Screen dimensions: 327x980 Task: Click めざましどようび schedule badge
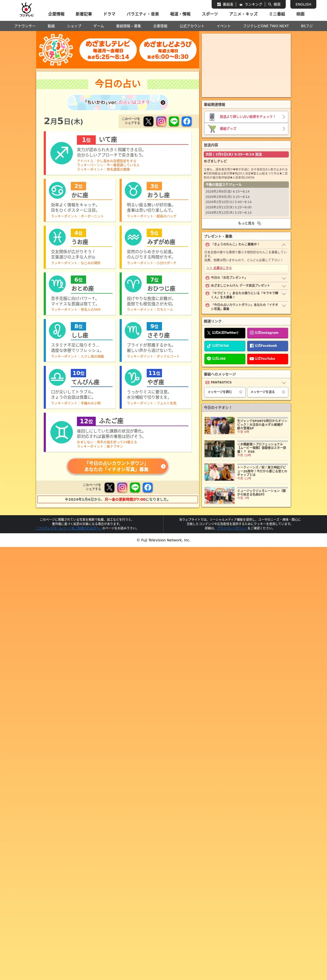(168, 50)
